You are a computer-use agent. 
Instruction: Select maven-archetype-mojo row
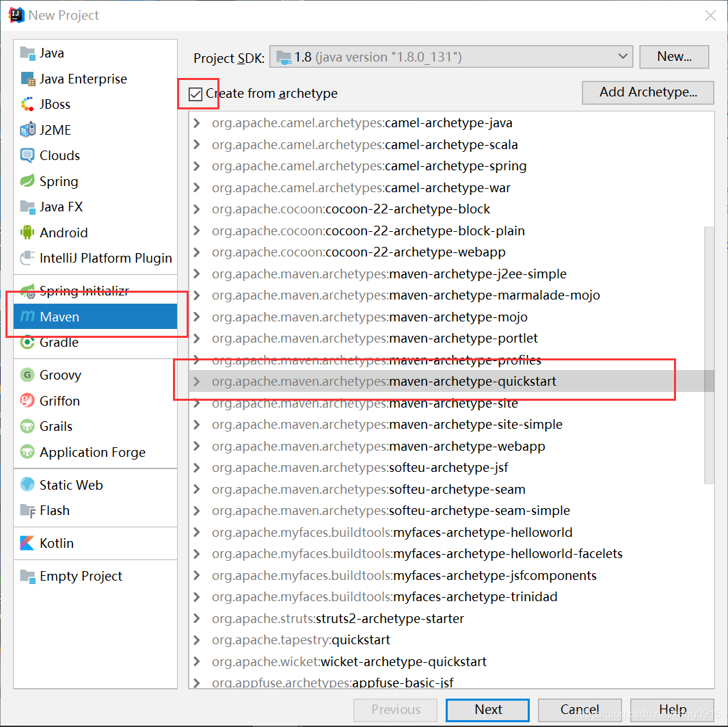pos(451,317)
